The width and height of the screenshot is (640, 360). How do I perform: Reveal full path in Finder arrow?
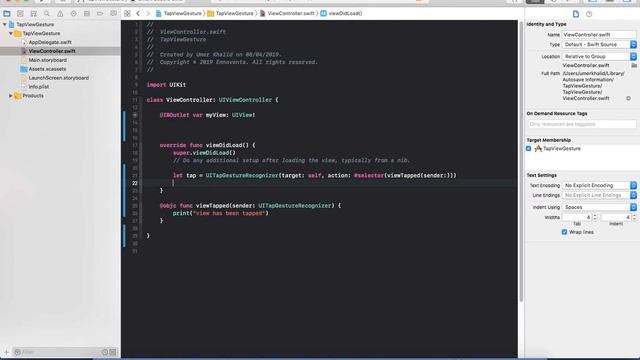(628, 98)
